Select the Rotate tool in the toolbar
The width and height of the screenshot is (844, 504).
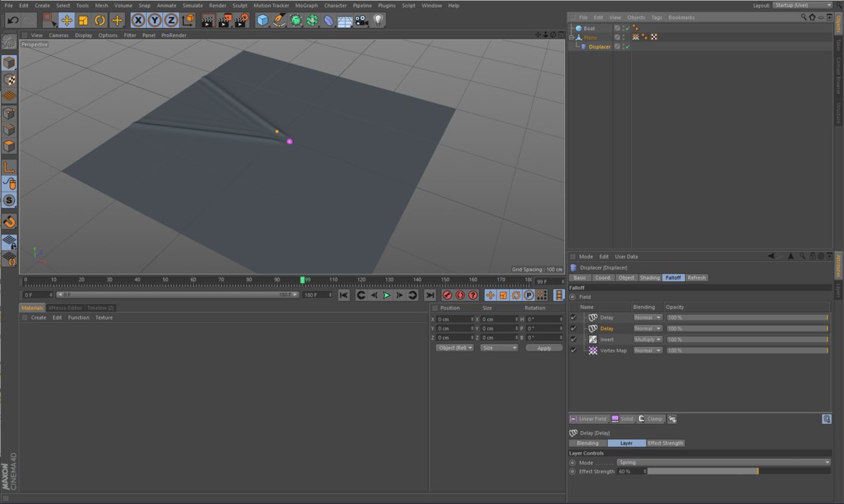point(100,20)
